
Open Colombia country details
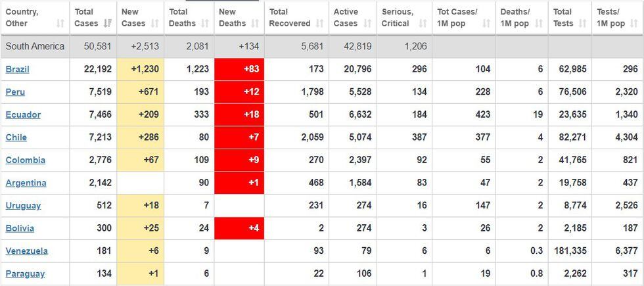(25, 160)
